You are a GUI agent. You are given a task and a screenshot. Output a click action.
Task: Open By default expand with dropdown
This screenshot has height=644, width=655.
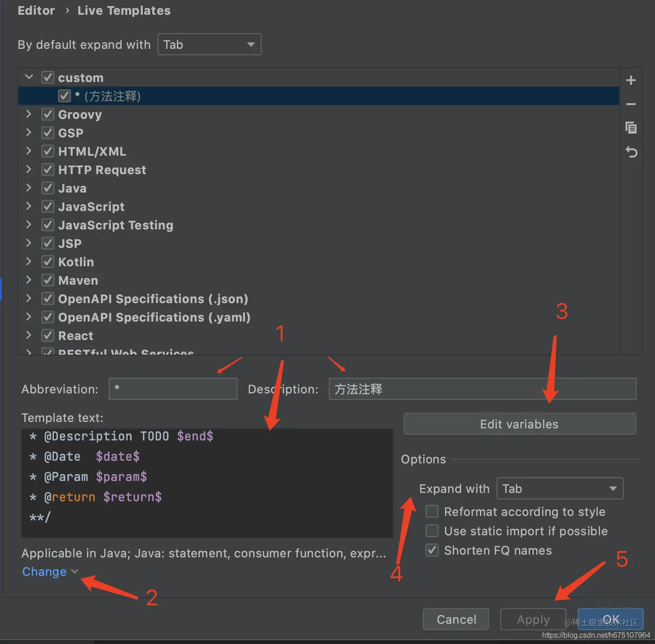(210, 44)
